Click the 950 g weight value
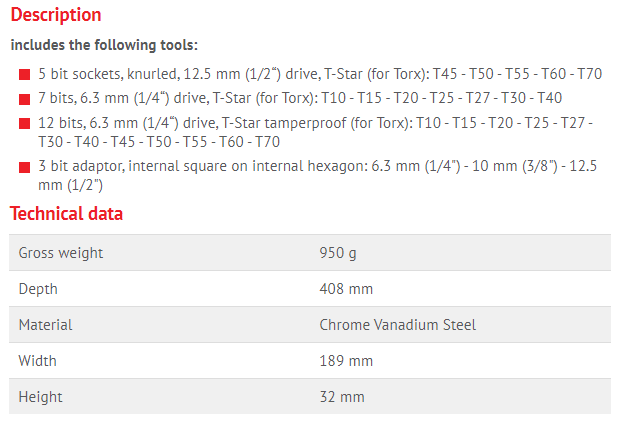The height and width of the screenshot is (421, 617). click(x=338, y=253)
